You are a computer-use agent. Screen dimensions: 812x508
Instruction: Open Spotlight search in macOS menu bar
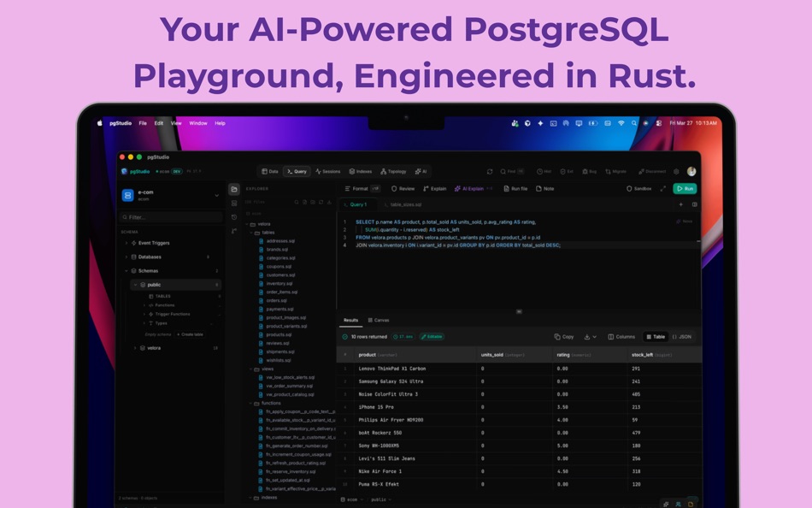click(633, 123)
